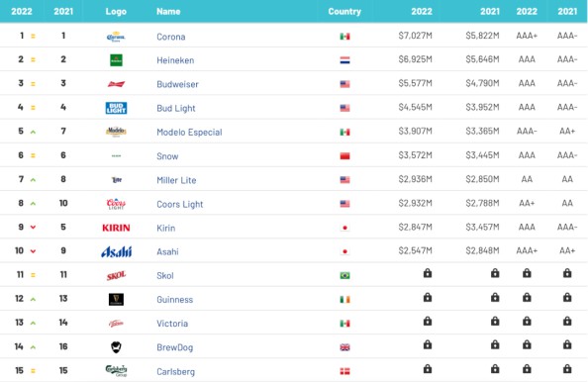Click the red down arrow beside Kirin rank
The height and width of the screenshot is (382, 588).
(33, 228)
